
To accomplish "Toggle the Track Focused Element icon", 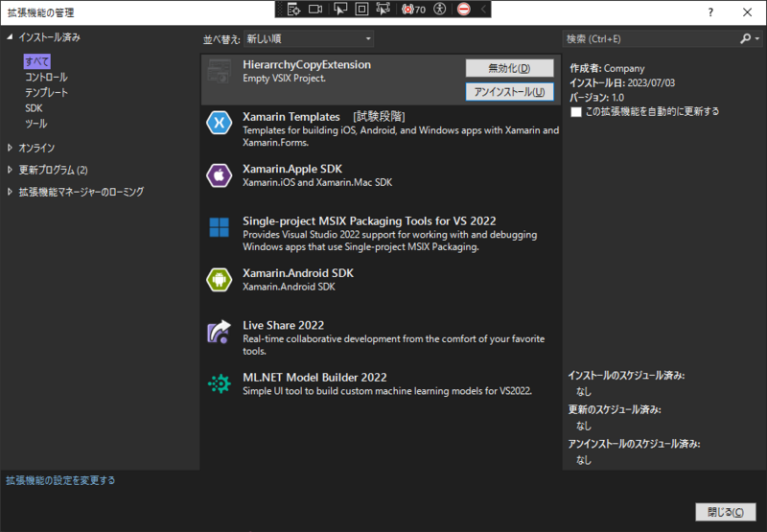I will tap(383, 10).
